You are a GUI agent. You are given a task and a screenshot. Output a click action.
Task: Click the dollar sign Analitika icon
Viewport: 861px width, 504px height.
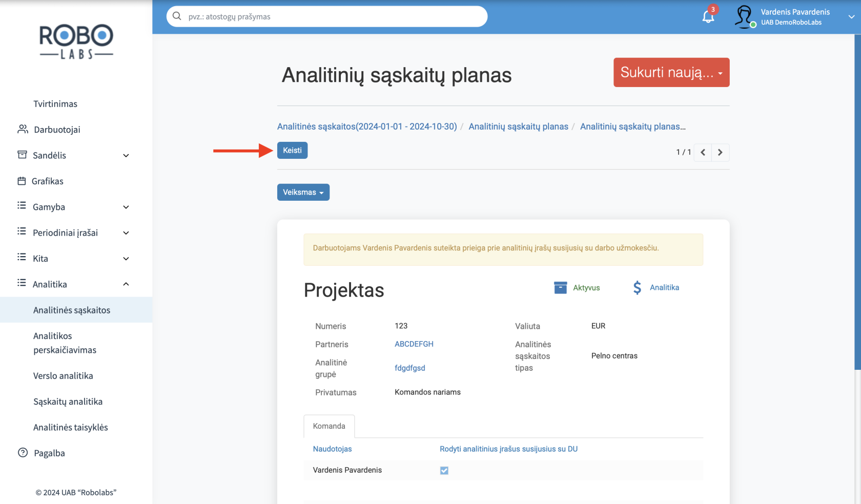click(637, 287)
